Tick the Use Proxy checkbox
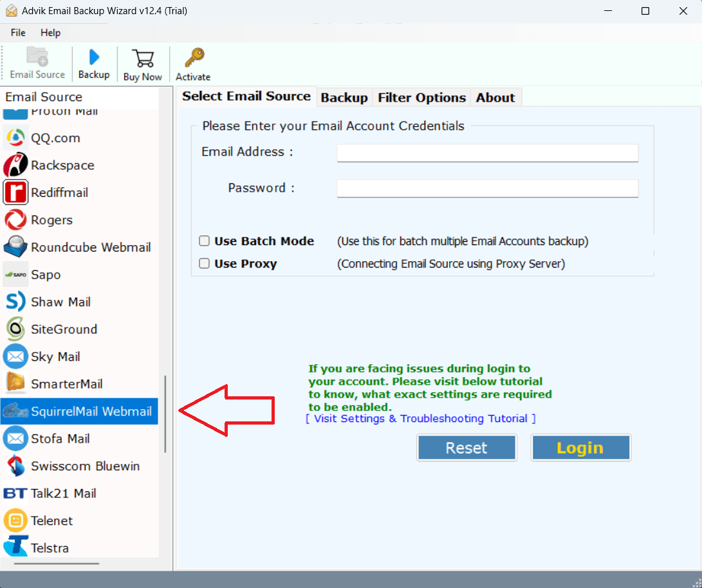The image size is (702, 588). [205, 264]
